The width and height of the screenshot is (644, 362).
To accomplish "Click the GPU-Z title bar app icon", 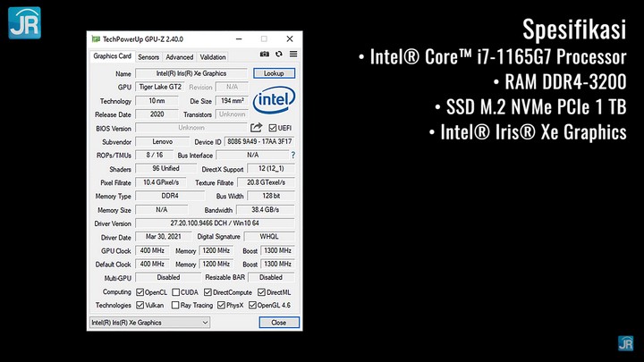I will click(97, 39).
